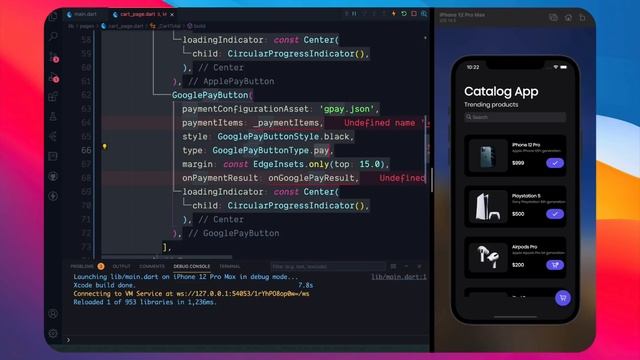Close the bottom panel with X icon
Screen dimensions: 640x360
[419, 267]
